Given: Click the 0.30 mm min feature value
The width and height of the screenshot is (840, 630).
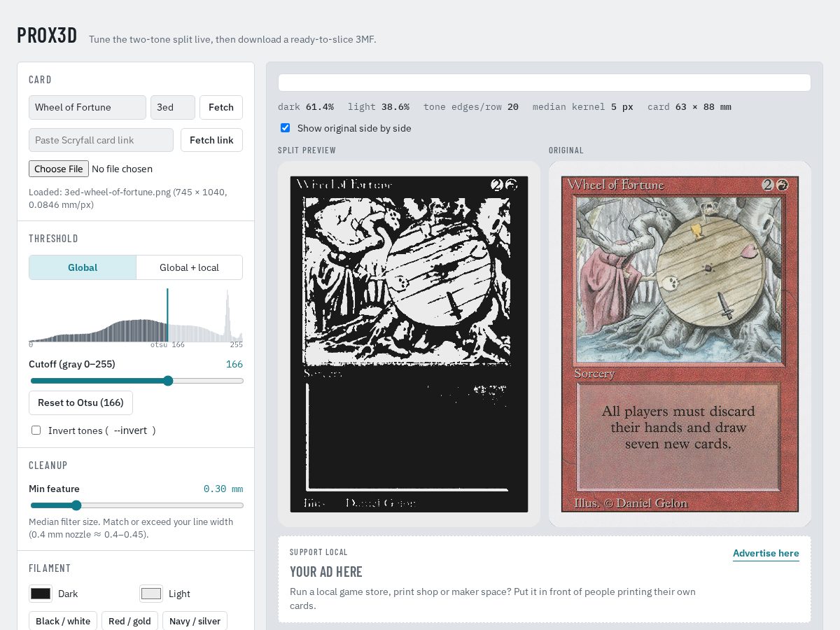Looking at the screenshot, I should pos(223,489).
